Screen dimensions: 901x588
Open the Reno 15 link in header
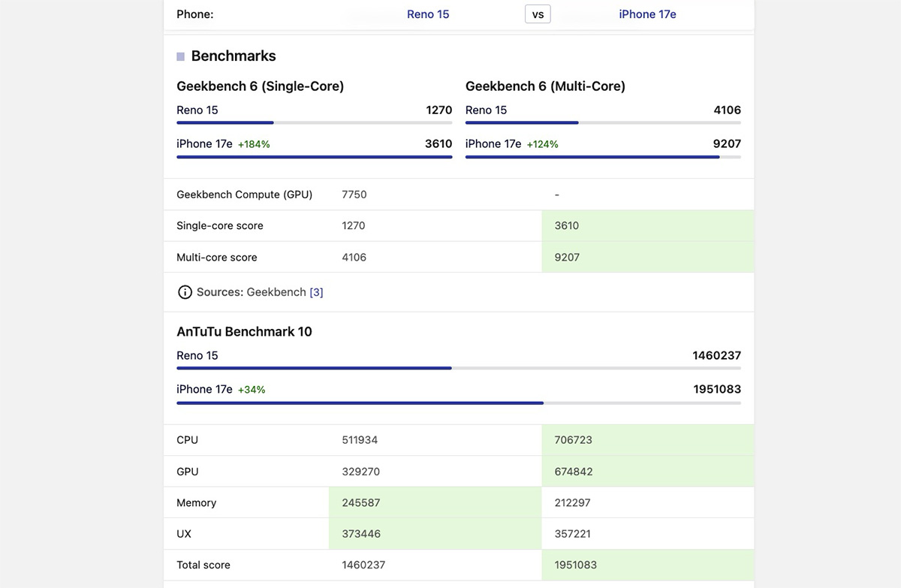pos(428,14)
